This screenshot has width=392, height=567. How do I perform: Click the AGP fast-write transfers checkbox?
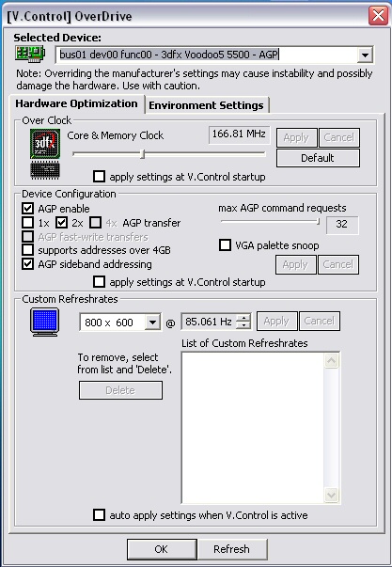(28, 237)
